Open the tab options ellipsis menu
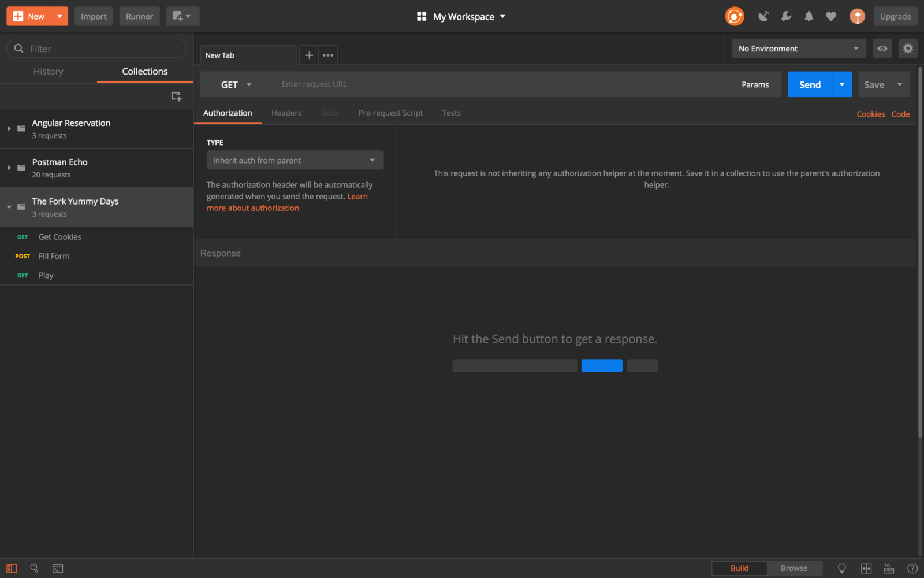 [328, 55]
